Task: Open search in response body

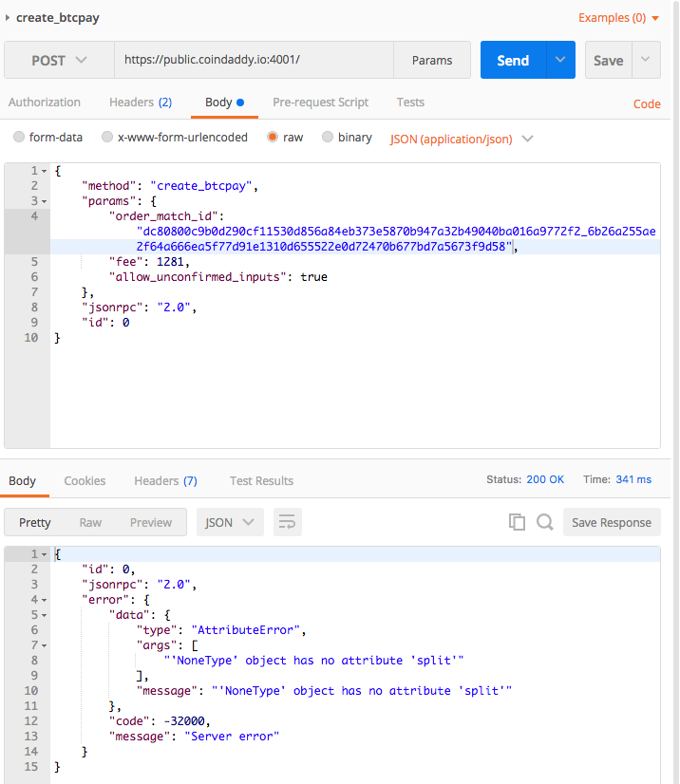Action: [x=545, y=522]
